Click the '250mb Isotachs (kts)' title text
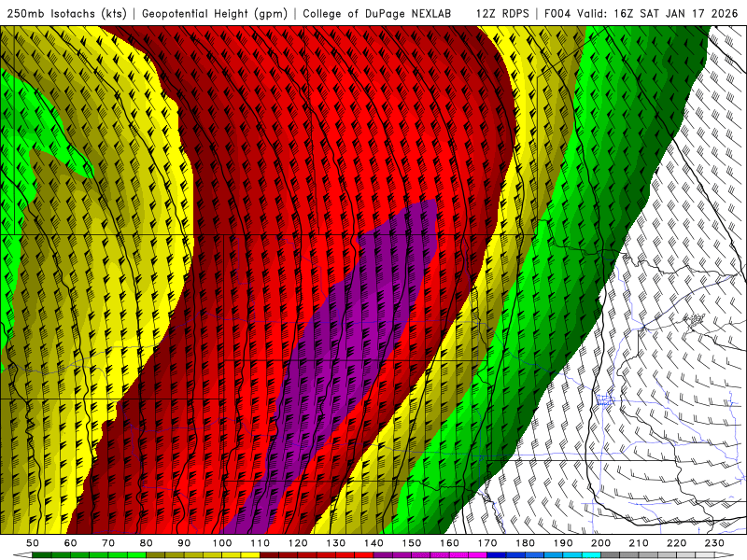 click(x=66, y=13)
